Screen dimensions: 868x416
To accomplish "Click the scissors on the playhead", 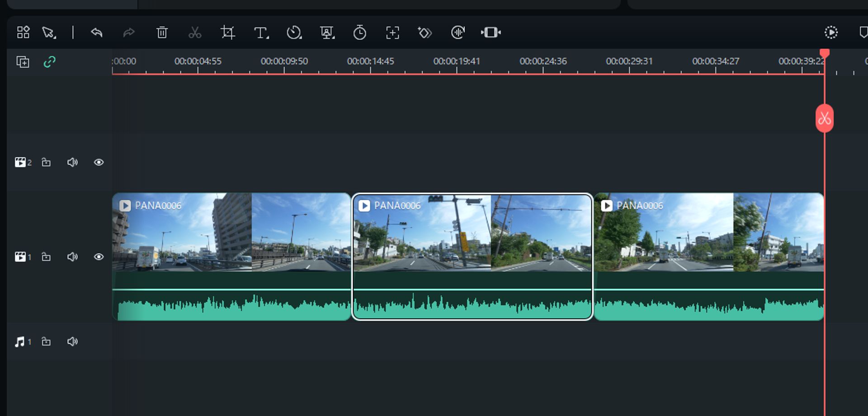I will click(x=824, y=118).
